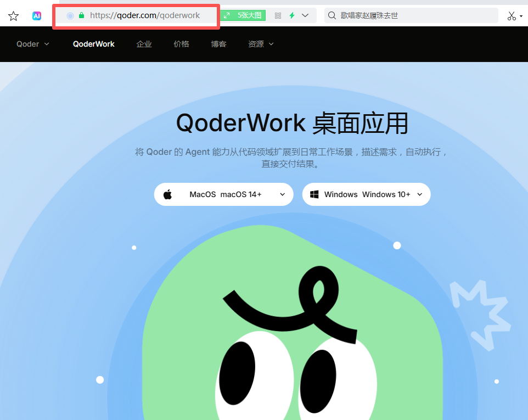Click the 5张大图 green button
This screenshot has width=528, height=420.
tap(243, 15)
